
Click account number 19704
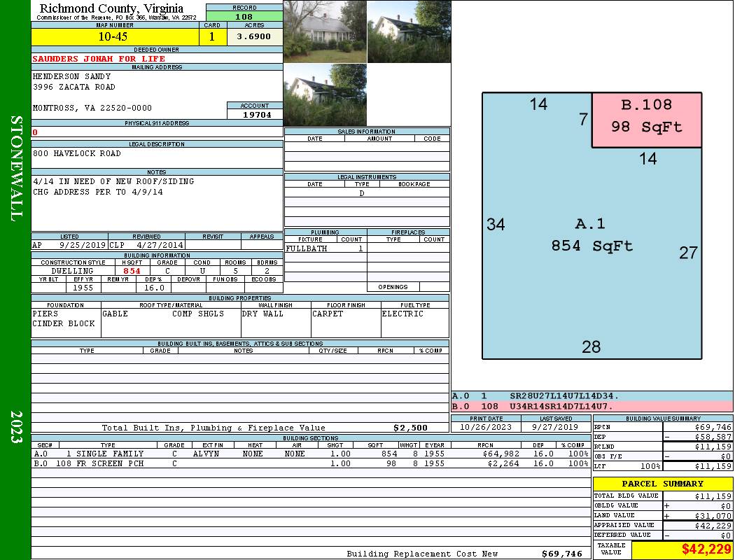click(x=255, y=114)
